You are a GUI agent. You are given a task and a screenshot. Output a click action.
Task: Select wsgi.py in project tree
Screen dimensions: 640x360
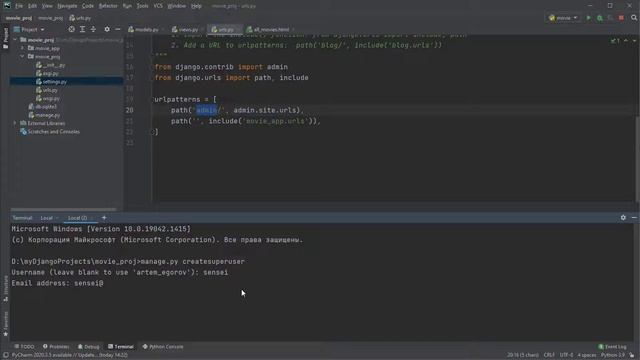(x=48, y=98)
